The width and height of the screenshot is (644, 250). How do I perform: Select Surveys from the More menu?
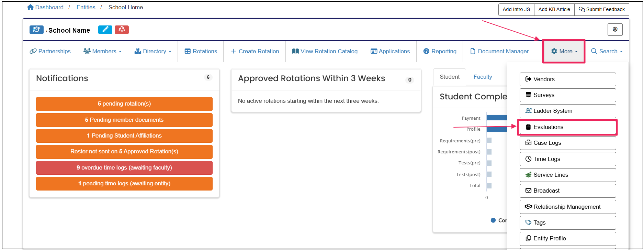pos(568,95)
